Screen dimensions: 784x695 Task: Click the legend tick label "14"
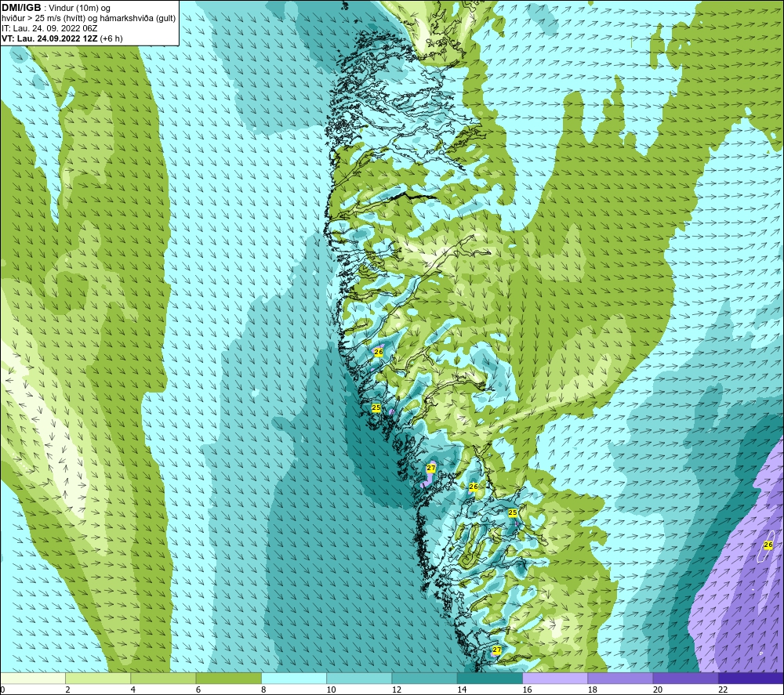point(462,690)
